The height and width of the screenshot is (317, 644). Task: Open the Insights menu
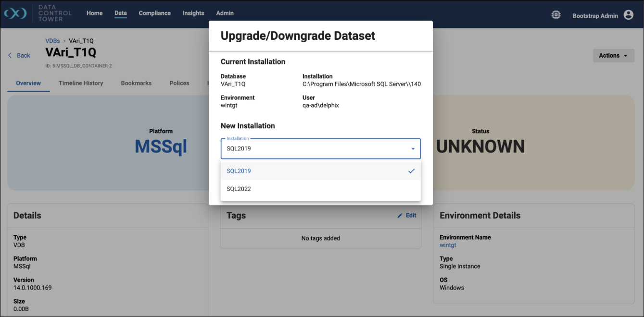193,13
